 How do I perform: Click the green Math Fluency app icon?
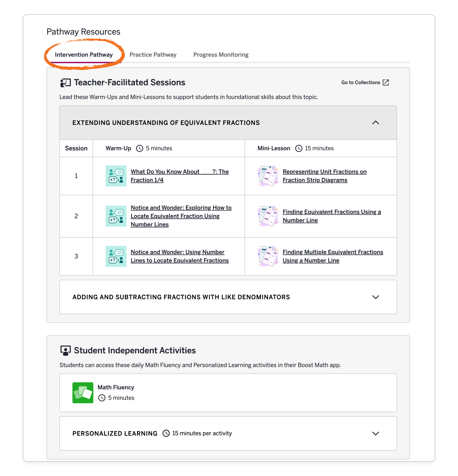pyautogui.click(x=83, y=393)
